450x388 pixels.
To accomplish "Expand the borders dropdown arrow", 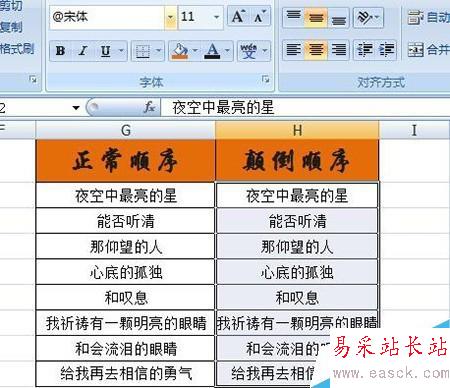I will coord(159,51).
